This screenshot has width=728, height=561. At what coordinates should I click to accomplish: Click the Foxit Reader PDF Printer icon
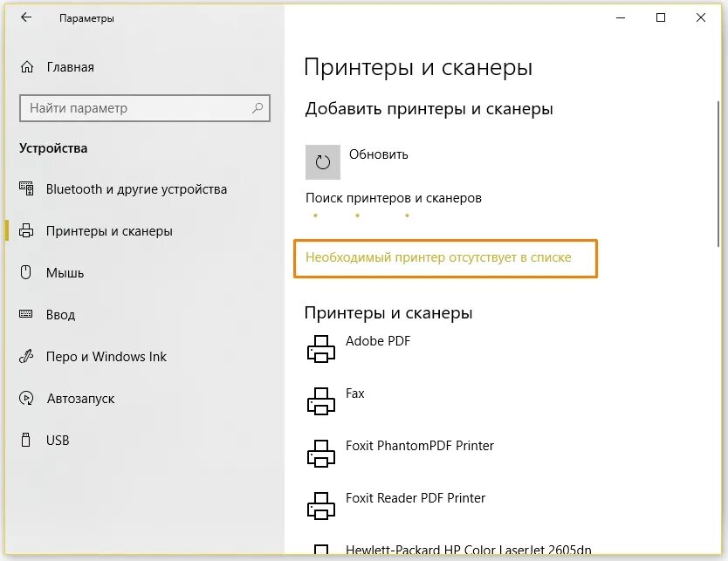321,505
